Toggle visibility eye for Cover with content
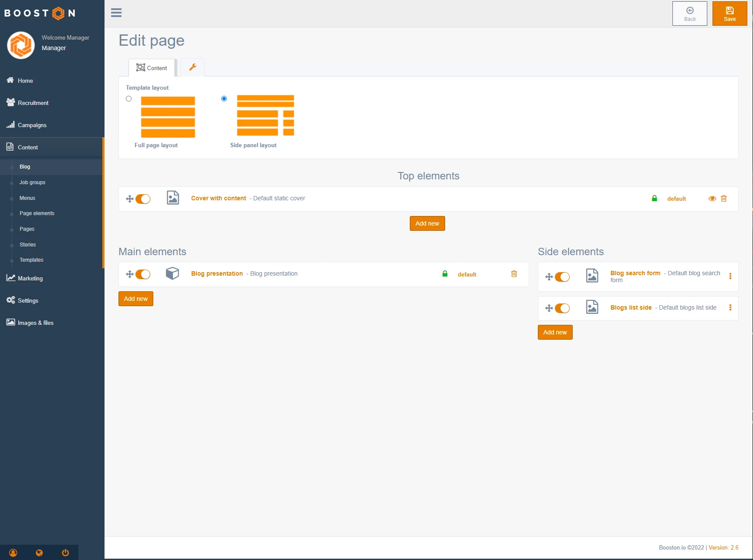 point(712,199)
